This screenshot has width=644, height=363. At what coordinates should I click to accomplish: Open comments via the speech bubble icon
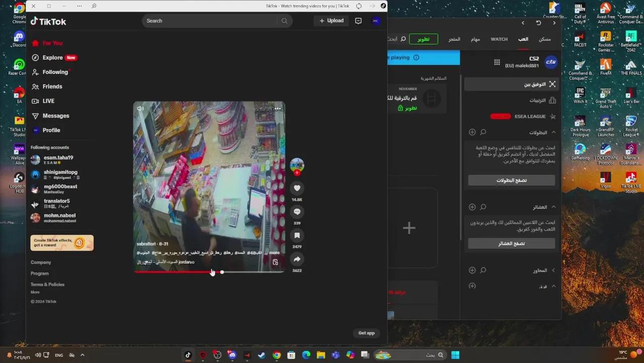coord(297,211)
